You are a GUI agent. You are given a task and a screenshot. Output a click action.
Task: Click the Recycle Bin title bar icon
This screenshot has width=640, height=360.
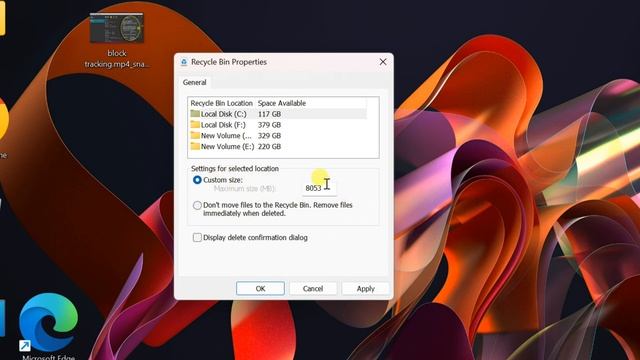click(184, 62)
